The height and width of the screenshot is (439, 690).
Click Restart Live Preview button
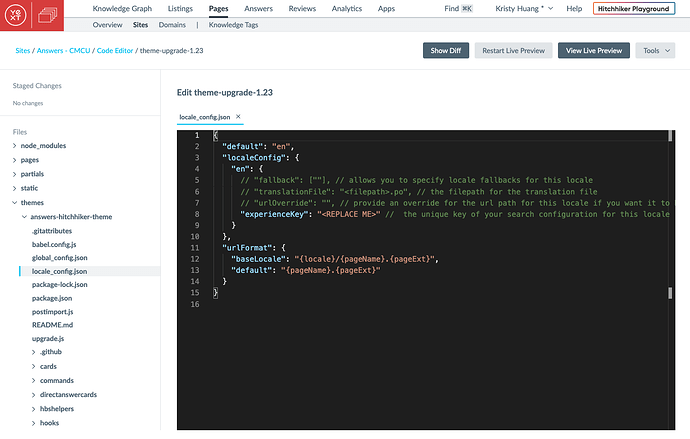(x=513, y=51)
